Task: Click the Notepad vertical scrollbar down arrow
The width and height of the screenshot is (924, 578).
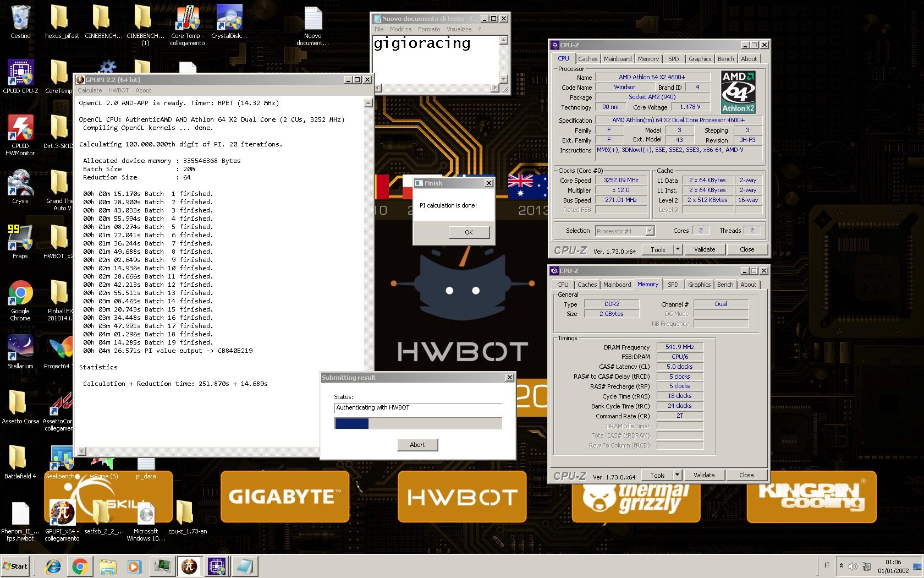Action: point(503,79)
